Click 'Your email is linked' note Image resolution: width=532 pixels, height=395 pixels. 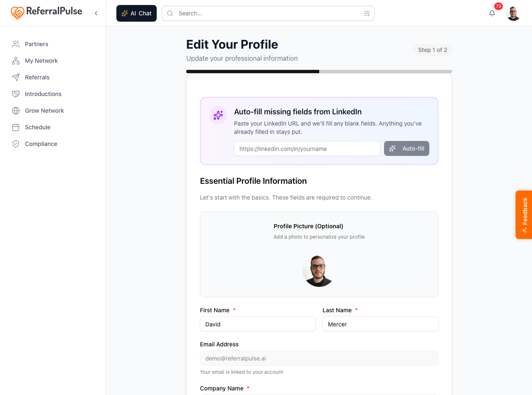(241, 372)
